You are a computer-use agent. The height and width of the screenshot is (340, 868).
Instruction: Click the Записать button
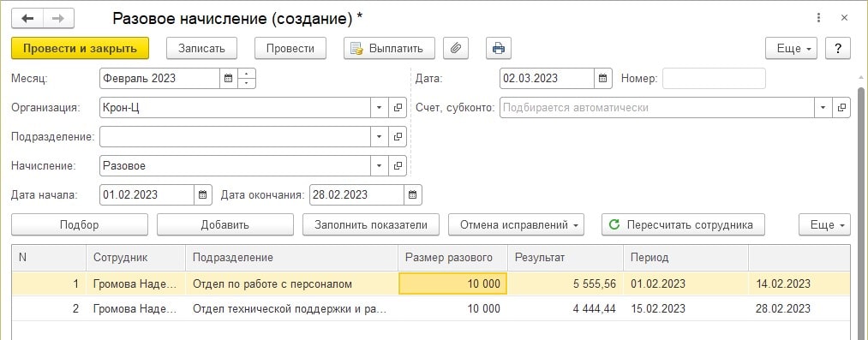(201, 48)
